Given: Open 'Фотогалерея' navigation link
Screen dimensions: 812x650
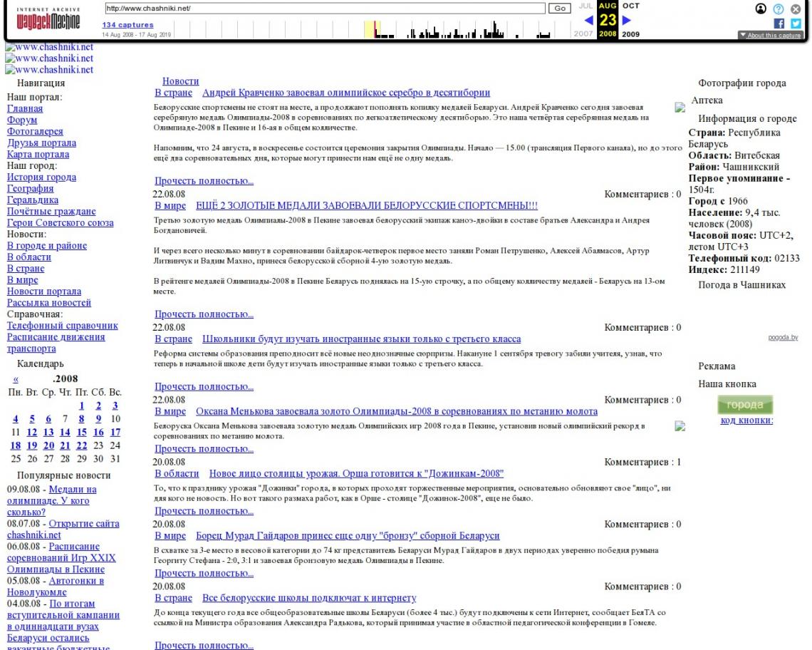Looking at the screenshot, I should point(35,131).
